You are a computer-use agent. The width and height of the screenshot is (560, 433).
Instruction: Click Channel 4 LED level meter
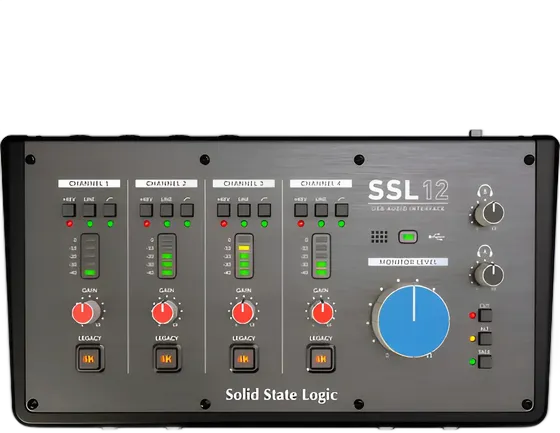pyautogui.click(x=321, y=256)
